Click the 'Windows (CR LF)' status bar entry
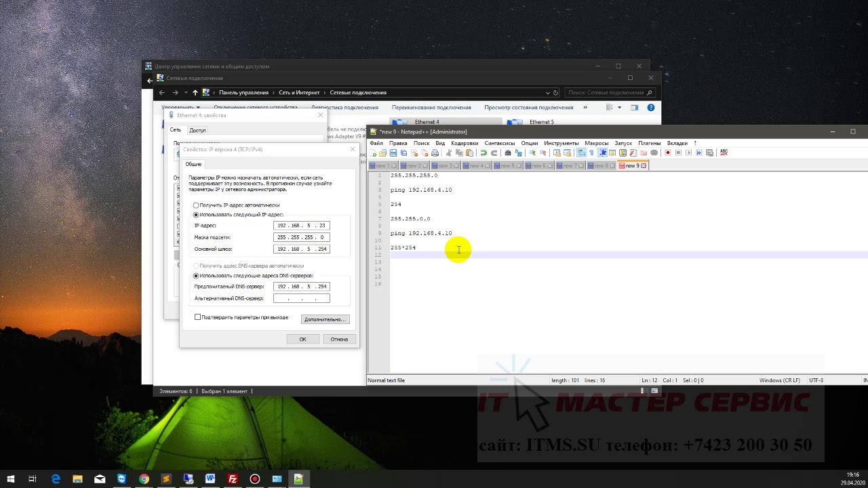The image size is (868, 488). click(779, 380)
